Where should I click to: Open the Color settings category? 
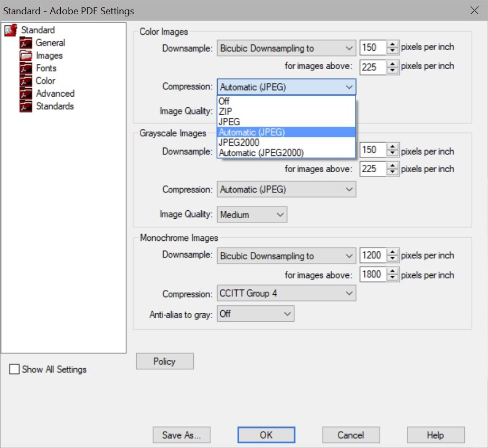point(45,81)
